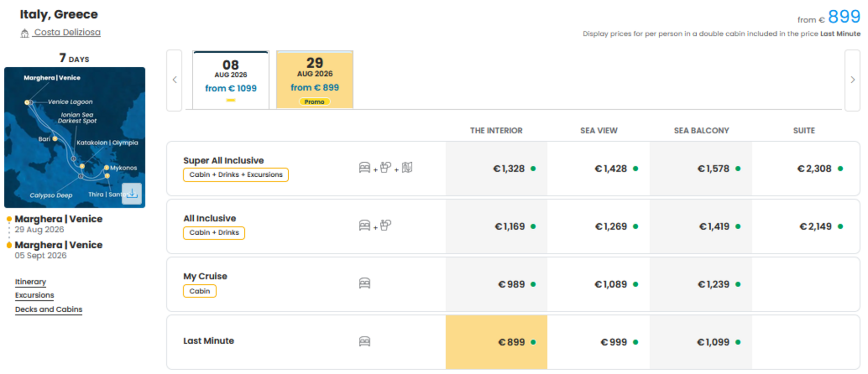Select the 08 Aug 2026 departure tab
The height and width of the screenshot is (374, 868).
231,80
